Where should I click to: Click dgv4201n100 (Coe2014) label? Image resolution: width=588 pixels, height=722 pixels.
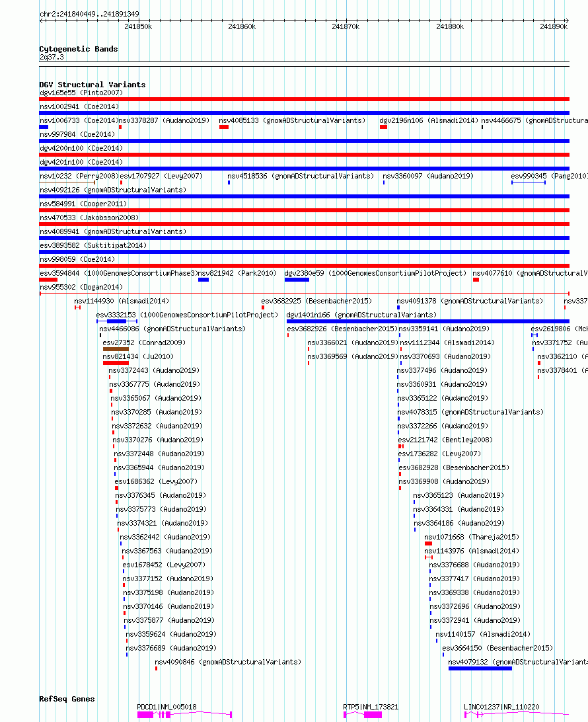point(81,161)
